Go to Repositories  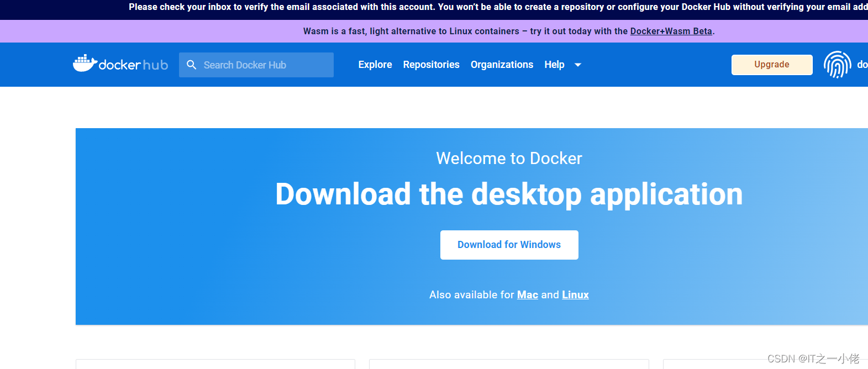point(432,65)
